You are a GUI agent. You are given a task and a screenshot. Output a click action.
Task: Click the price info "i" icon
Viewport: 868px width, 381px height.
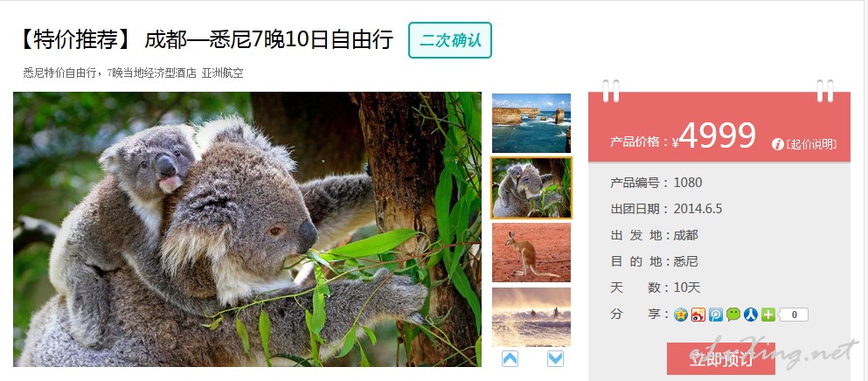pos(778,144)
